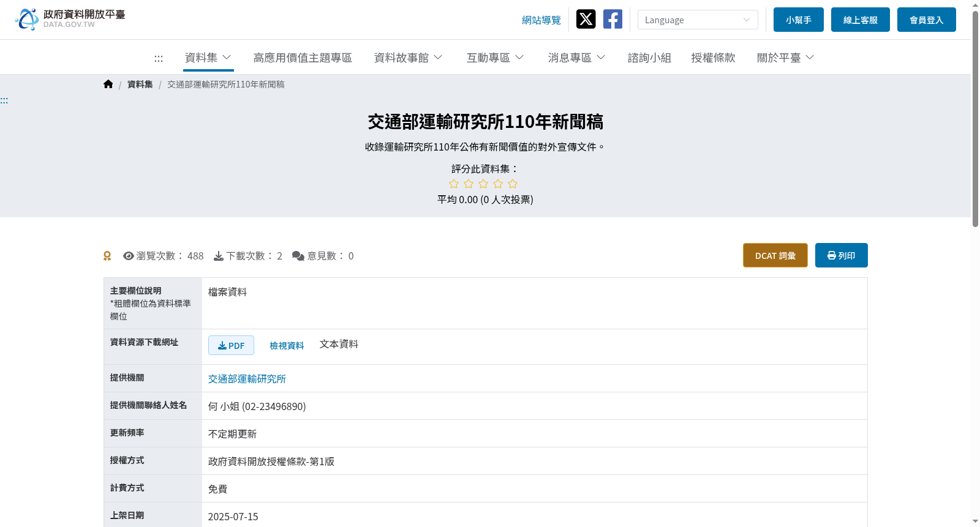Expand the 消息專區 menu
Screen dimensions: 980x527
click(x=576, y=58)
